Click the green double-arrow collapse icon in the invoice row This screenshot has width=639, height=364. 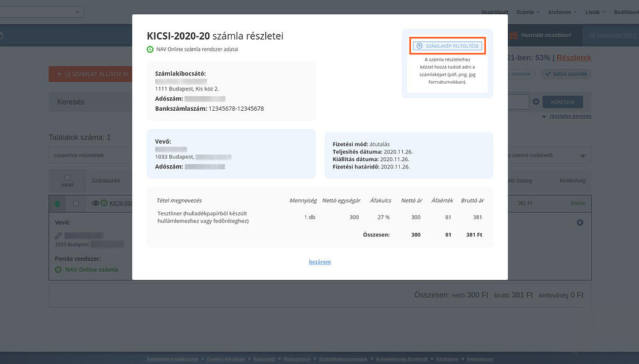coord(58,203)
